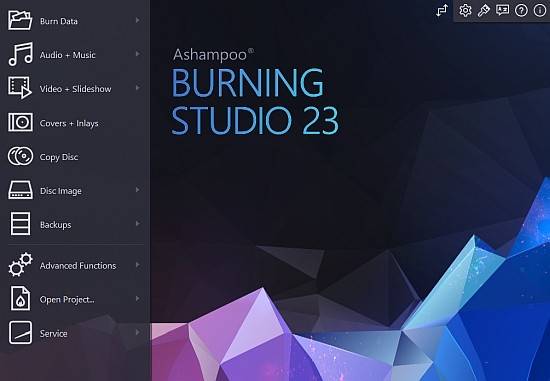
Task: Expand the Disc Image submenu arrow
Action: (138, 190)
